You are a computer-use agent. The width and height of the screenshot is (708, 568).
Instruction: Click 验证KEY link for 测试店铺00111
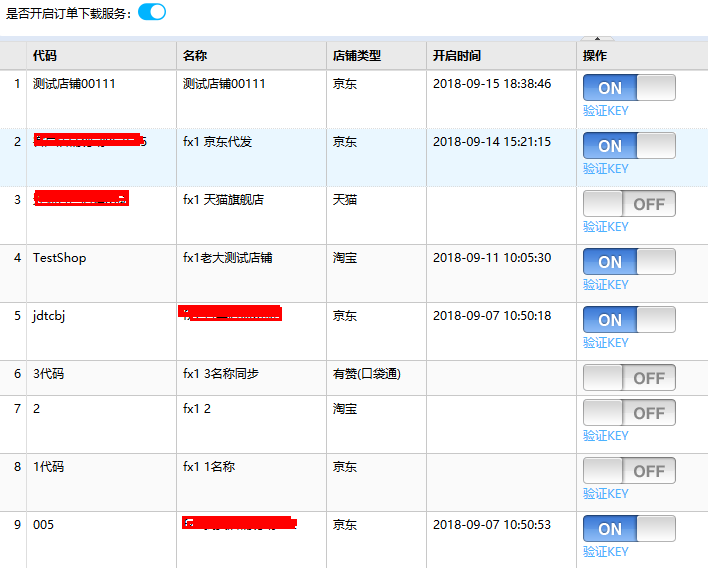tap(606, 111)
